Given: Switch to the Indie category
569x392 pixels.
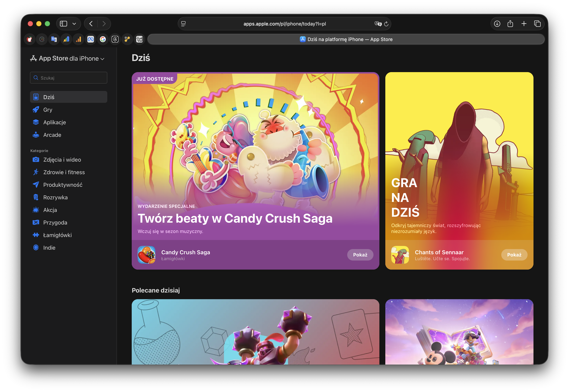Looking at the screenshot, I should [x=49, y=248].
